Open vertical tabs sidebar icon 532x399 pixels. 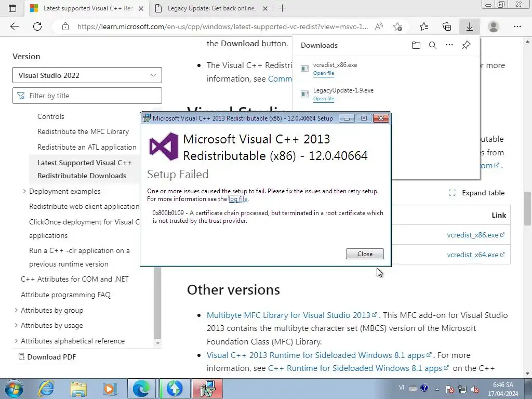click(x=12, y=8)
